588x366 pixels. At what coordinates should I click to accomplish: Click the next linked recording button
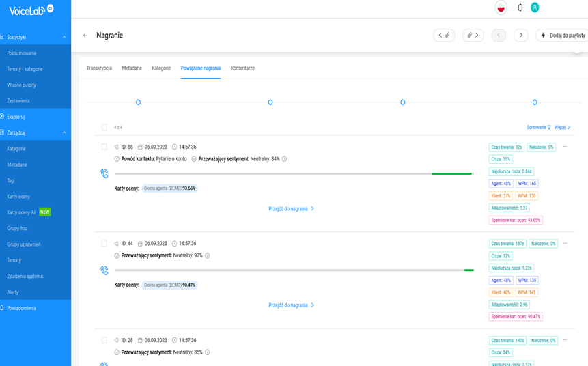tap(473, 36)
